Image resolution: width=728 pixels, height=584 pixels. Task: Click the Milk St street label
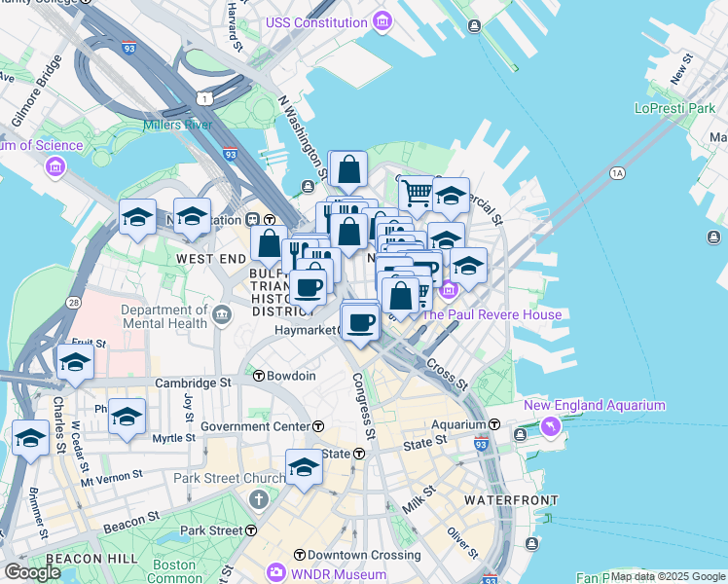[419, 499]
